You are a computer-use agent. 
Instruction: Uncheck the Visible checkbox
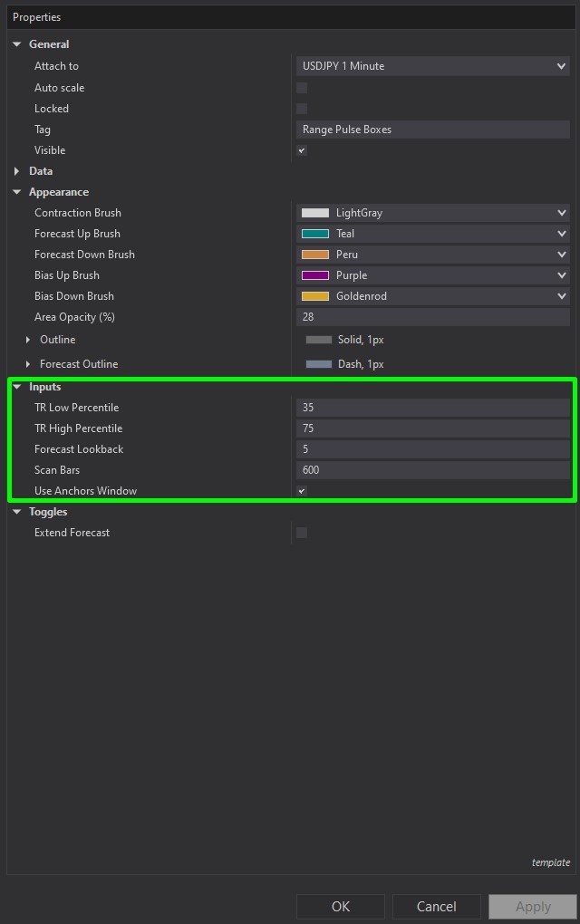[302, 150]
